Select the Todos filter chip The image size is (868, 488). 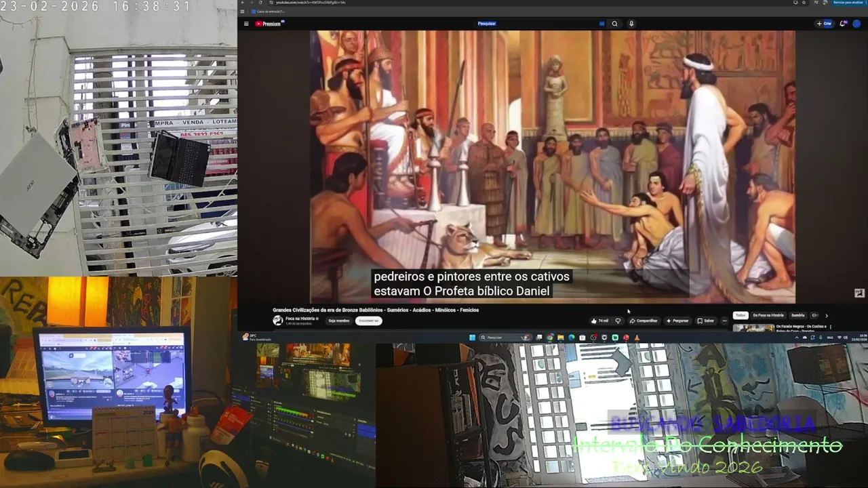[x=741, y=315]
